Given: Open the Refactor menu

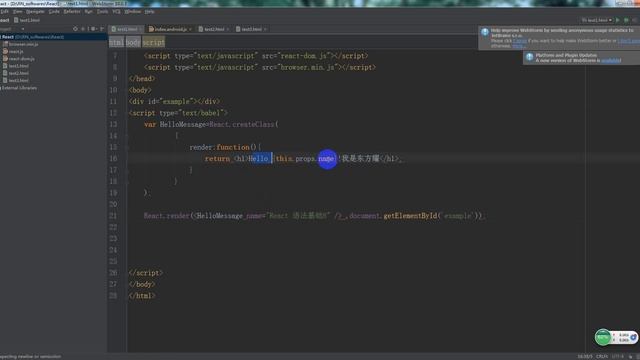Looking at the screenshot, I should click(x=72, y=12).
